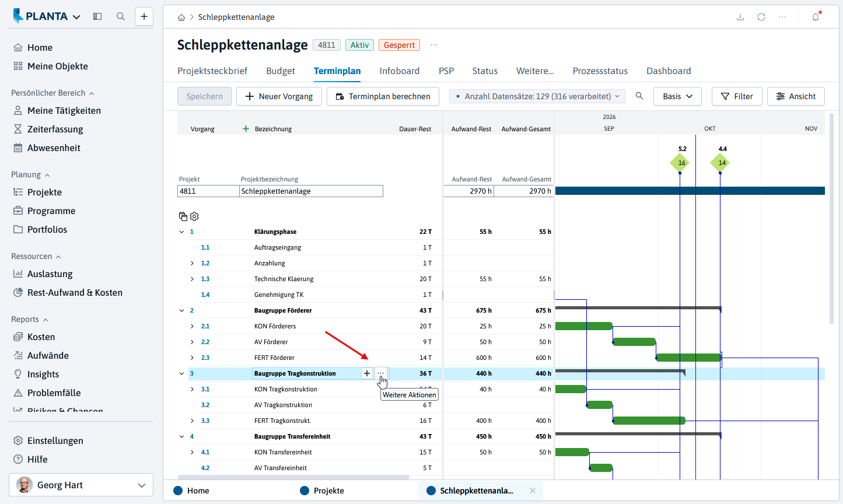Viewport: 843px width, 504px height.
Task: Open more options beside Gesperrt badge
Action: pos(433,45)
